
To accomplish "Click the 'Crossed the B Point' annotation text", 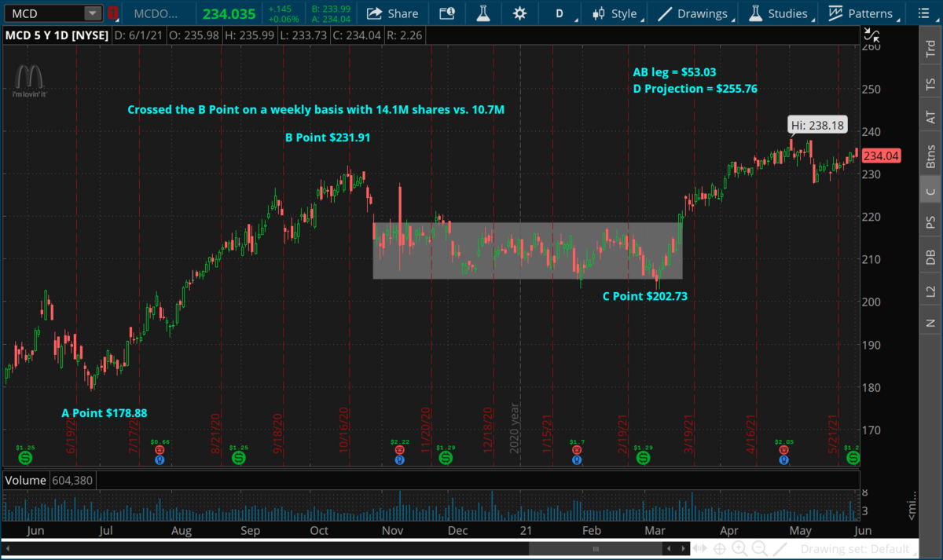I will click(x=316, y=110).
